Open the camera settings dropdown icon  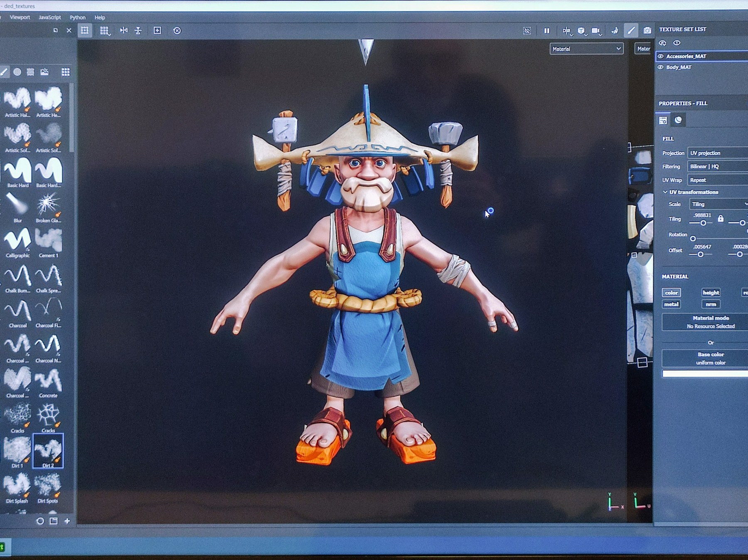[x=596, y=31]
